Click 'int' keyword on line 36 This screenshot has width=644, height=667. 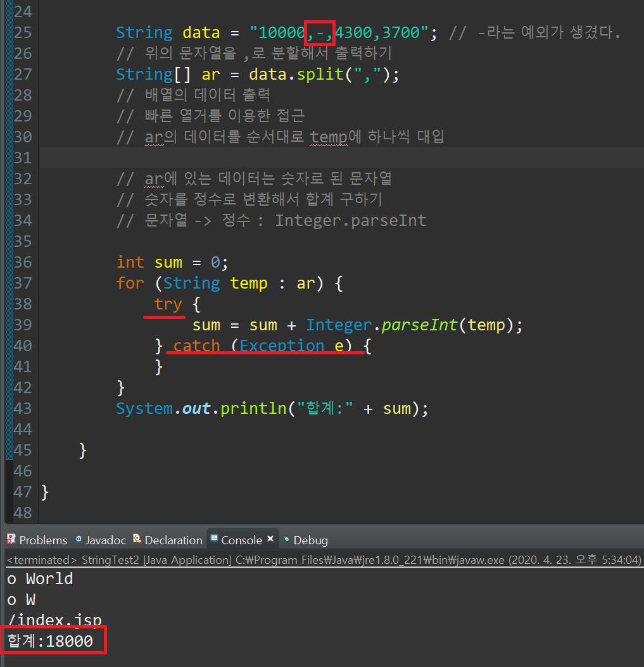click(130, 262)
